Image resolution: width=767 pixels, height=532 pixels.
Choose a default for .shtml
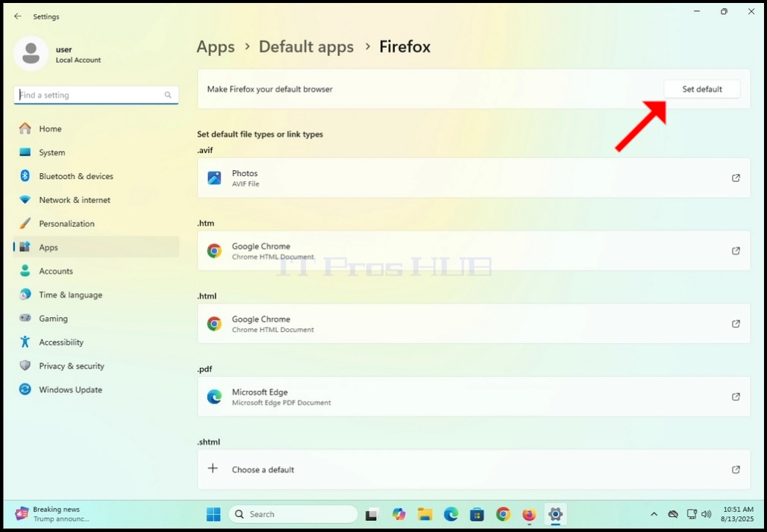tap(474, 469)
